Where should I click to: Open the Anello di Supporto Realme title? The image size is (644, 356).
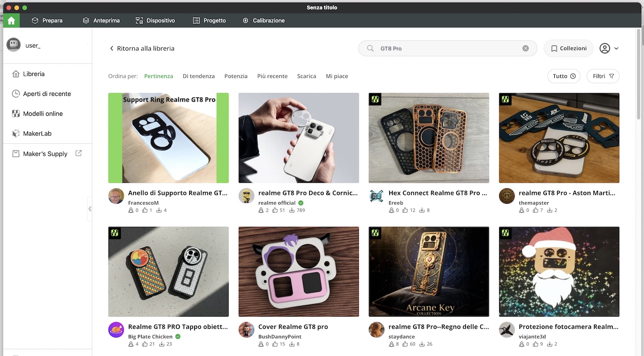coord(178,193)
